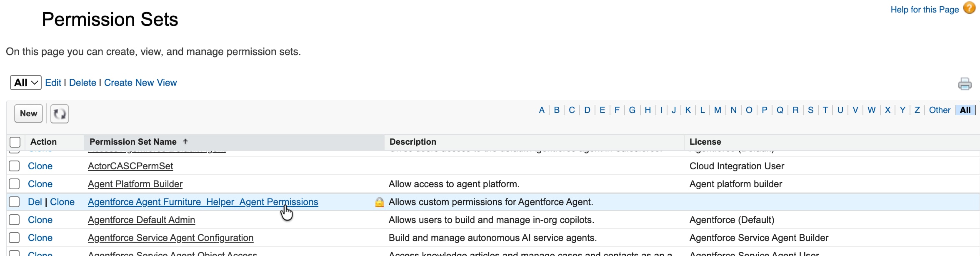
Task: Filter list by letter M
Action: click(717, 110)
